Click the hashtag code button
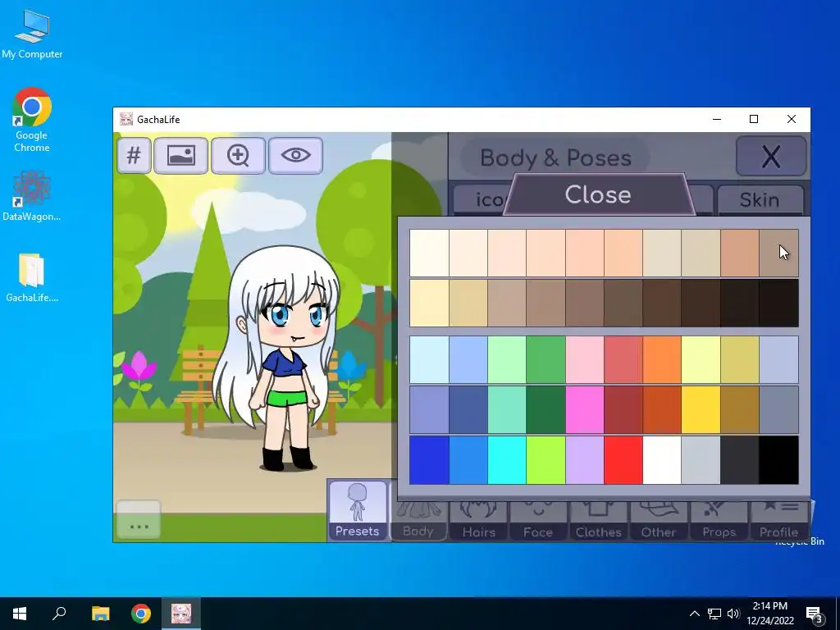This screenshot has height=630, width=840. click(134, 156)
